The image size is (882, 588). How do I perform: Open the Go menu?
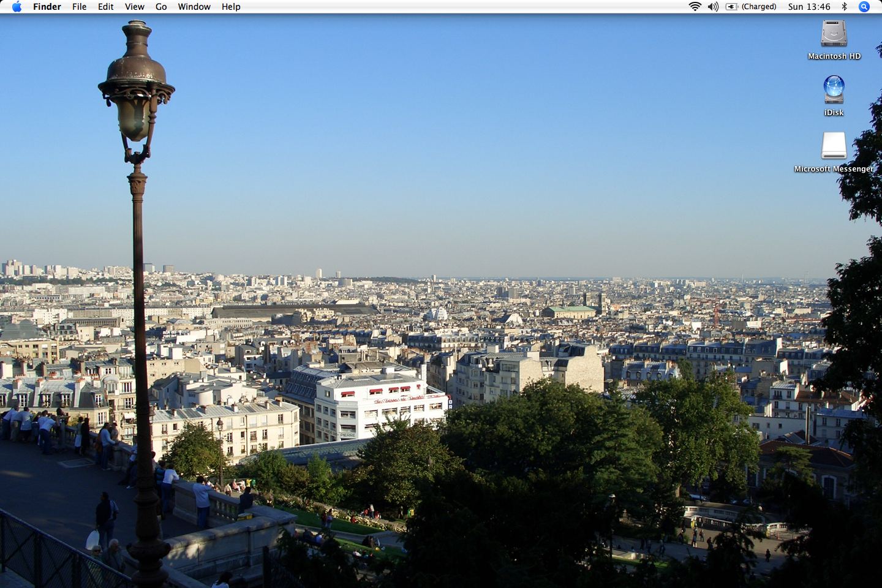coord(161,7)
